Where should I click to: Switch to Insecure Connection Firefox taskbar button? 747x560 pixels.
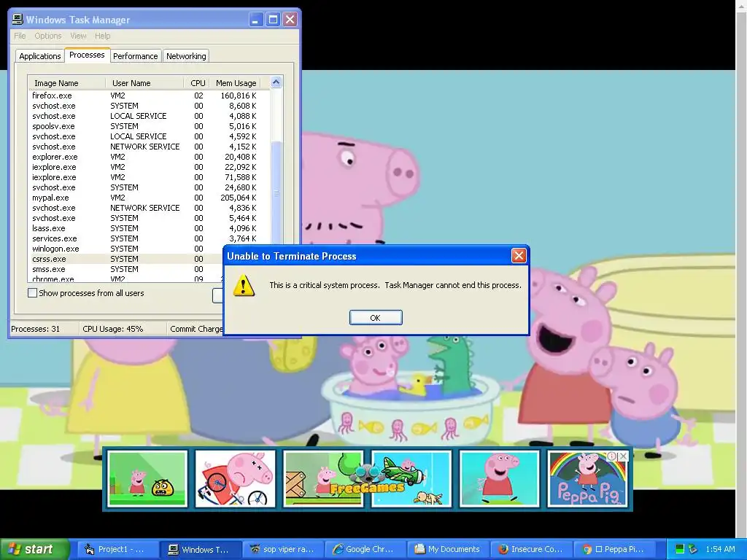(532, 549)
